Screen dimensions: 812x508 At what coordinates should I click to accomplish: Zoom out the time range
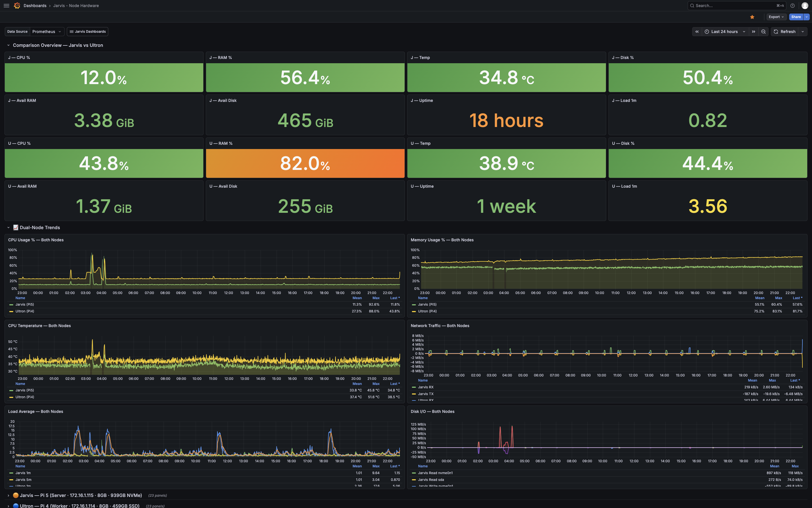tap(763, 32)
